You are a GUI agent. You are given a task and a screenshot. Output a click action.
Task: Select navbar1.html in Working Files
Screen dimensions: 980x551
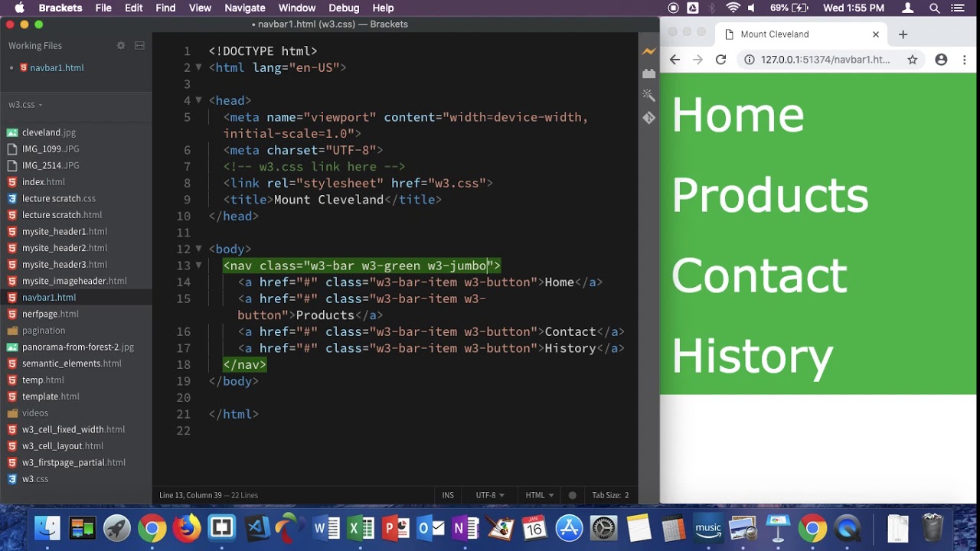57,67
